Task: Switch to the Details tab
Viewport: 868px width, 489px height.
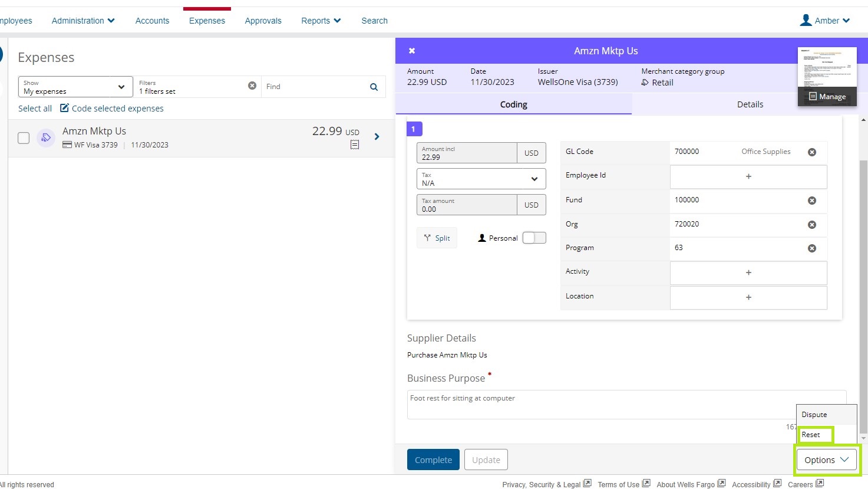Action: 749,104
